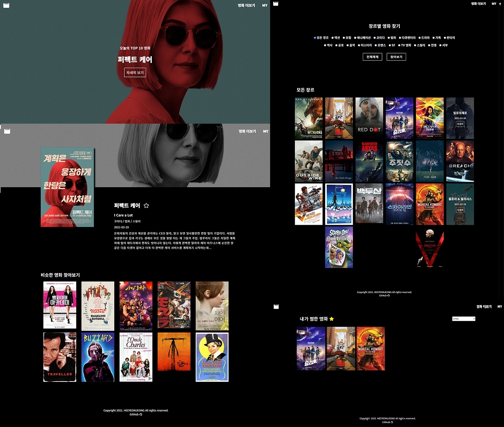This screenshot has width=504, height=427.
Task: Check the 다큐멘터리 genre checkbox
Action: click(400, 38)
